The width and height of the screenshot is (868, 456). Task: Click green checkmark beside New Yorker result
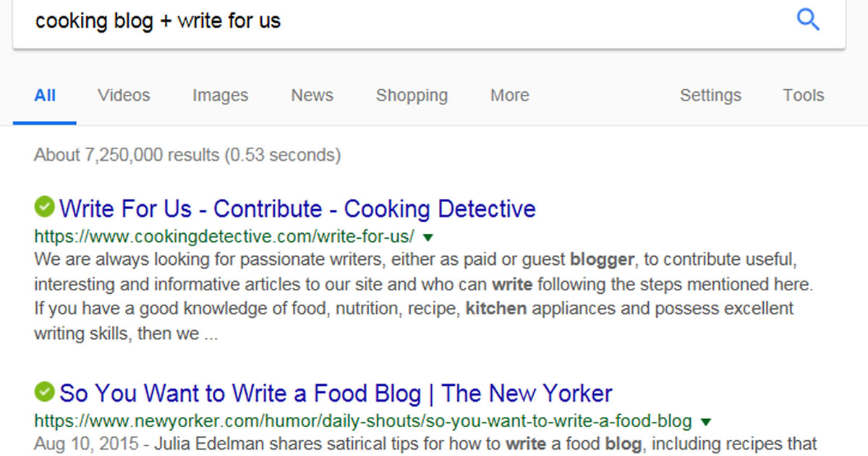(x=44, y=392)
